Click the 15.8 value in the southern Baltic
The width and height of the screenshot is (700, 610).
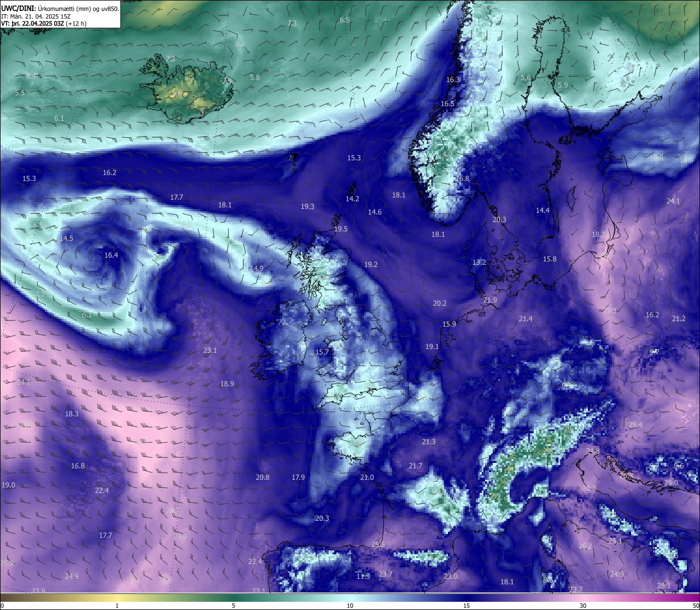pos(550,259)
